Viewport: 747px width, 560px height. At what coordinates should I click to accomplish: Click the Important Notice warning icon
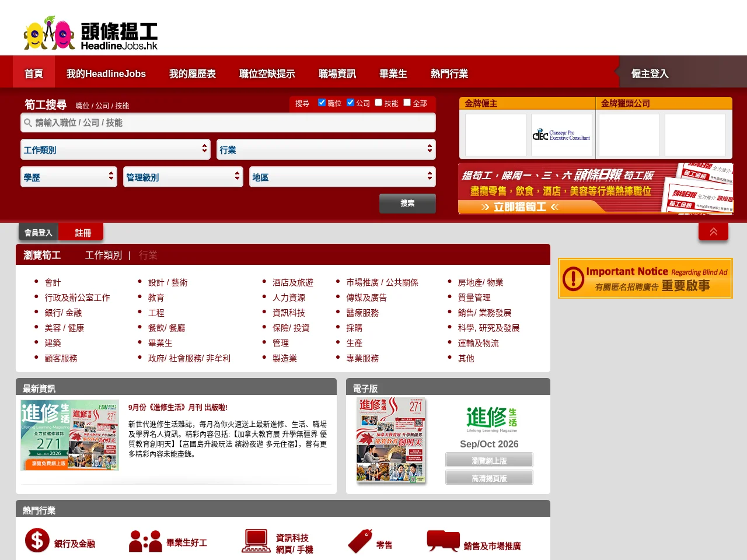point(573,279)
